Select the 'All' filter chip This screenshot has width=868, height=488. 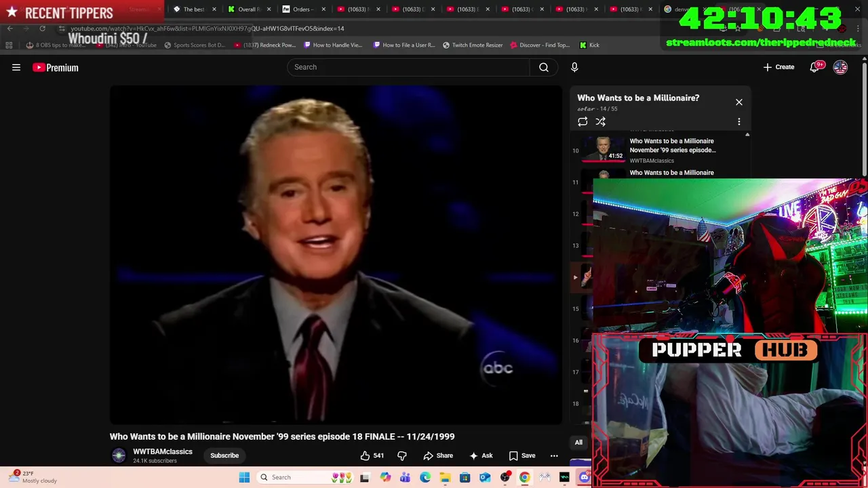pos(578,443)
